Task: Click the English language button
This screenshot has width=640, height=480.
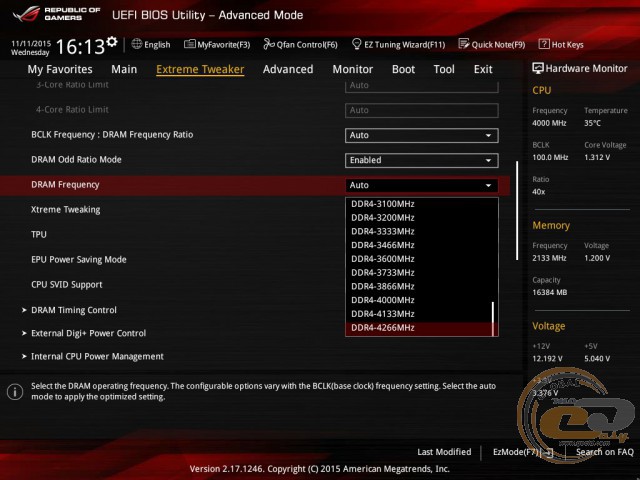Action: click(151, 44)
